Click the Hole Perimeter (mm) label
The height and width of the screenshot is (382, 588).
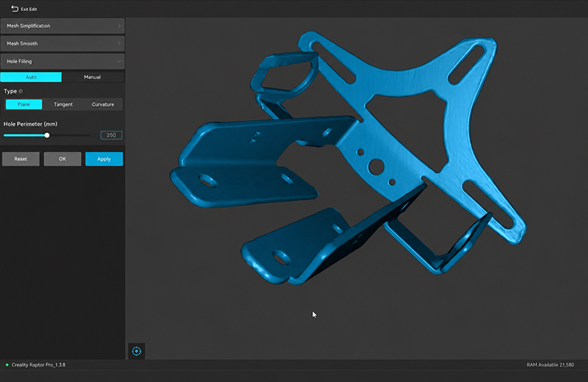coord(30,123)
